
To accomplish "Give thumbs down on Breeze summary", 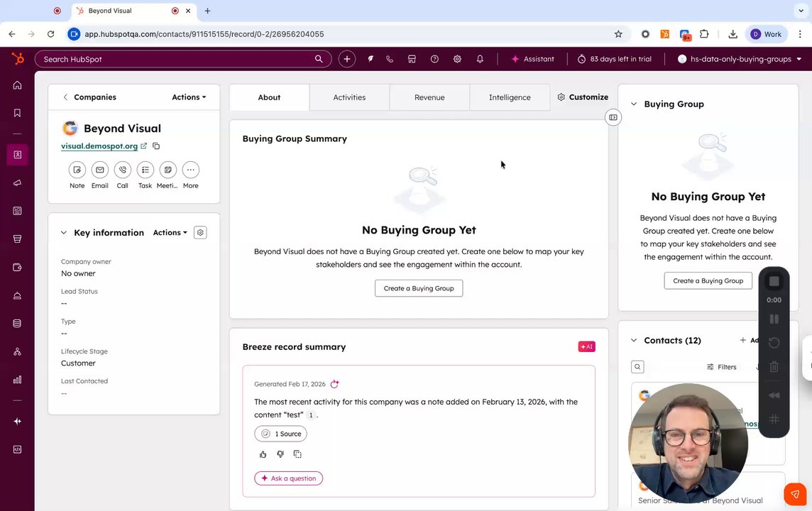I will [x=280, y=454].
